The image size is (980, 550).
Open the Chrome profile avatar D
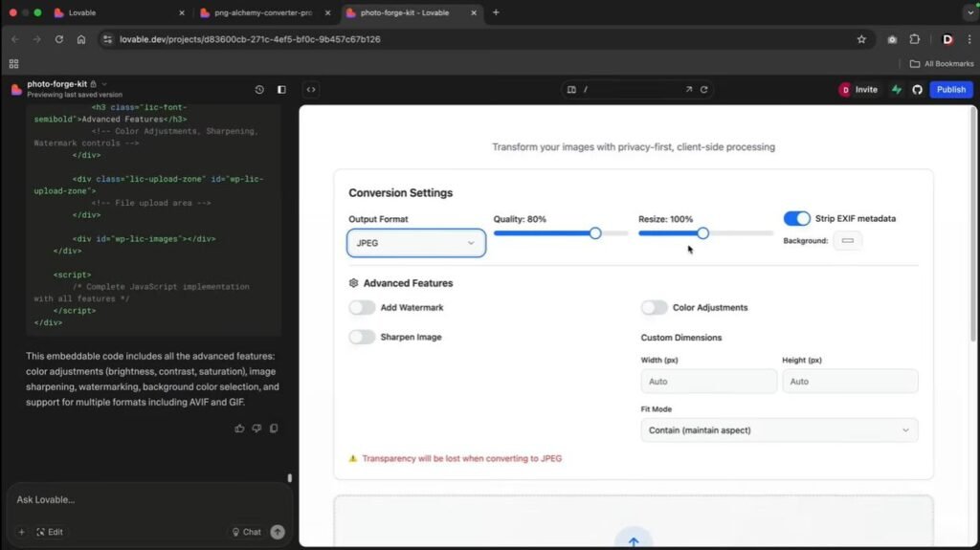coord(947,39)
